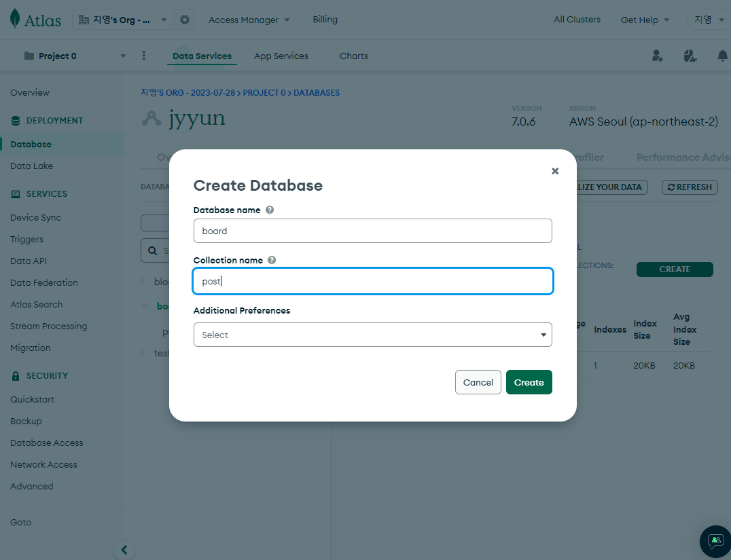Click the Database name help question mark
Viewport: 731px width, 560px height.
click(270, 210)
